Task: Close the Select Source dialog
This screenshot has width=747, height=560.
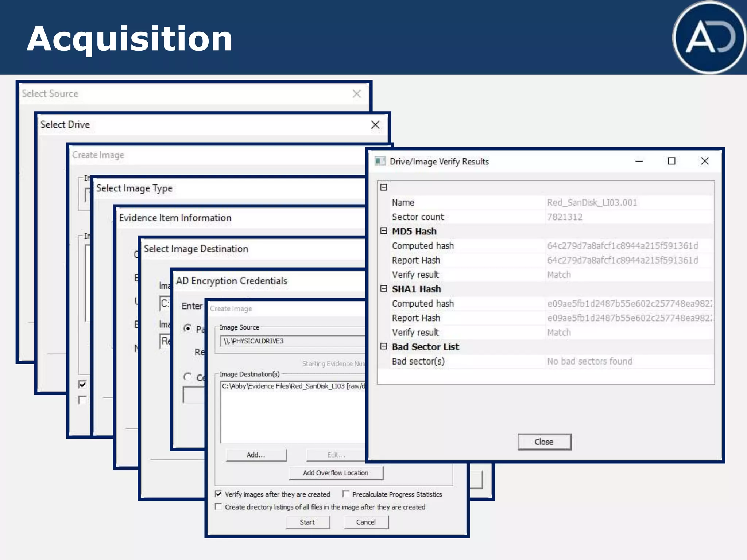Action: tap(357, 94)
